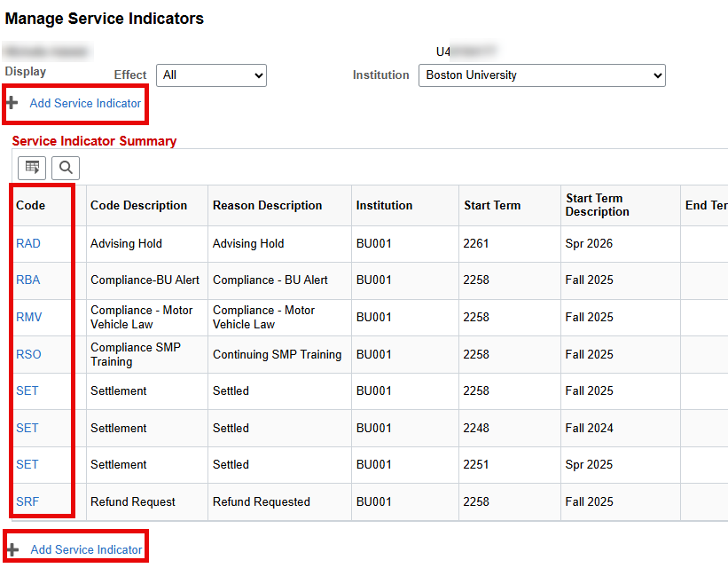The width and height of the screenshot is (728, 568).
Task: Click the bottom Add Service Indicator link
Action: [x=86, y=549]
